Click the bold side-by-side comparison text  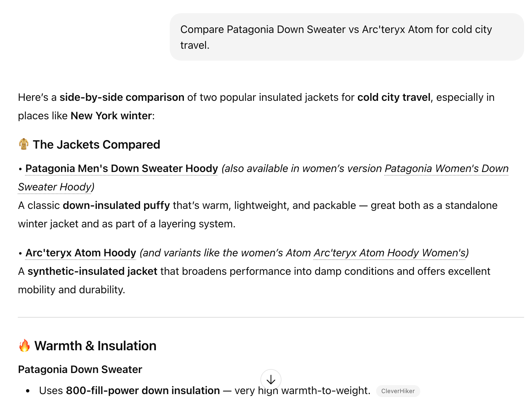[x=122, y=98]
